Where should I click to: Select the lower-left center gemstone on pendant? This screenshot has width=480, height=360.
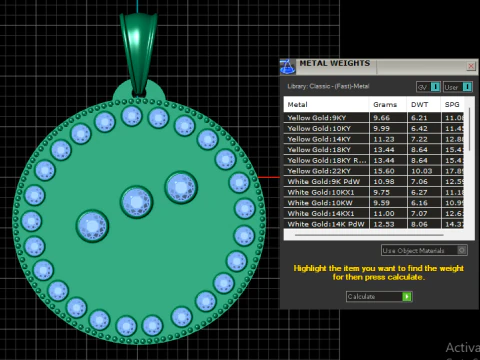coord(92,226)
